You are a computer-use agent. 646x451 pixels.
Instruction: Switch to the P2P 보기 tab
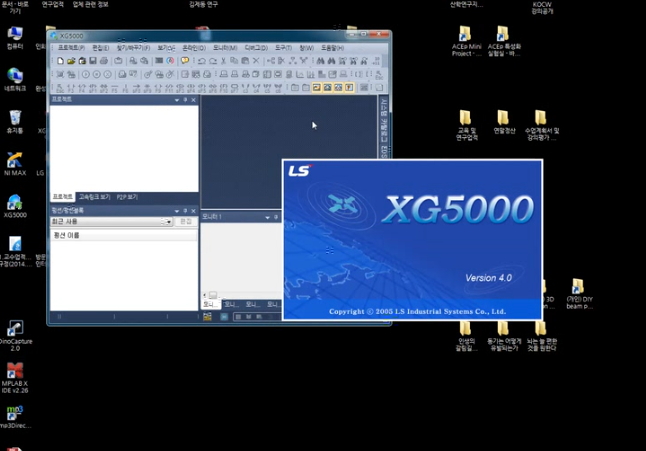click(127, 197)
